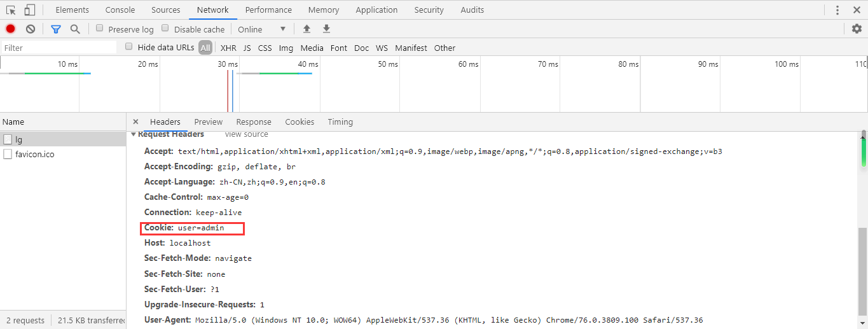868x329 pixels.
Task: Check the Hide data URLs option
Action: (x=129, y=47)
